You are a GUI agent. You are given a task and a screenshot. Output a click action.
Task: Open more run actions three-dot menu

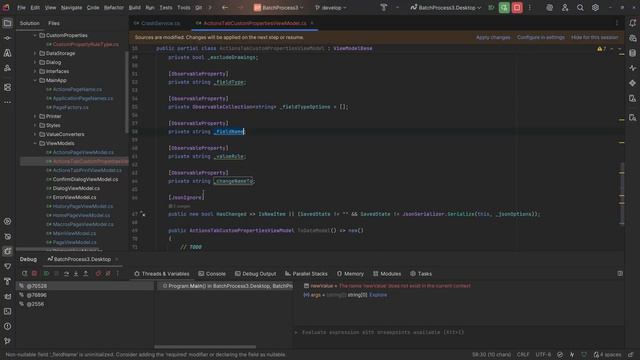click(530, 7)
